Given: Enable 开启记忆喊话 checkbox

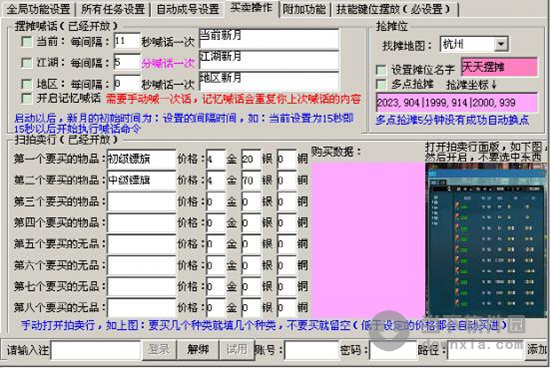Looking at the screenshot, I should click(27, 98).
